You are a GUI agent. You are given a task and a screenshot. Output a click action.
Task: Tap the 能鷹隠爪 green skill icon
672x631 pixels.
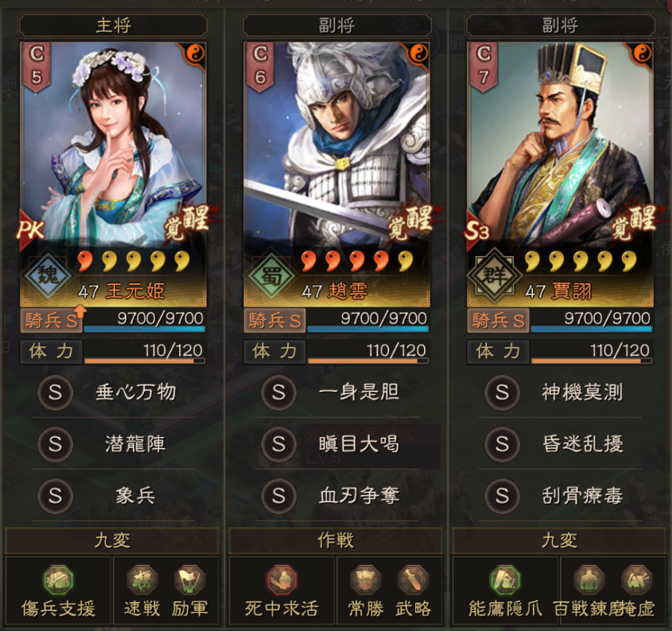pos(505,580)
